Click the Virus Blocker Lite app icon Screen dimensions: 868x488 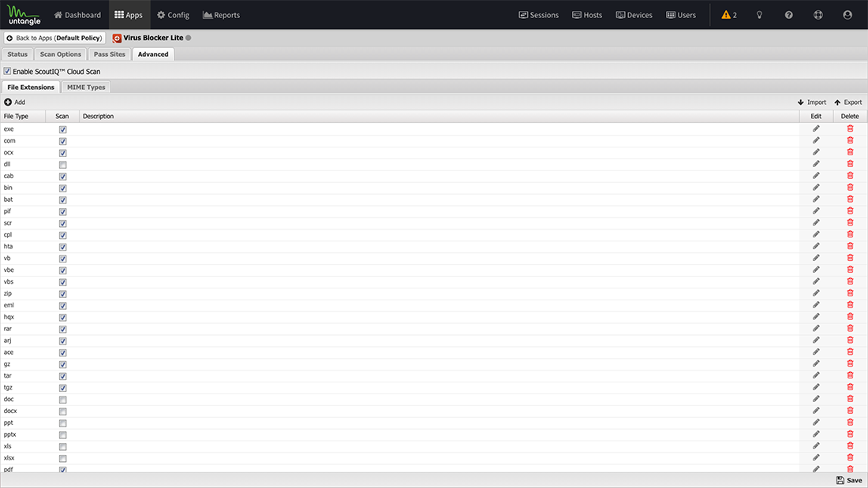point(117,38)
